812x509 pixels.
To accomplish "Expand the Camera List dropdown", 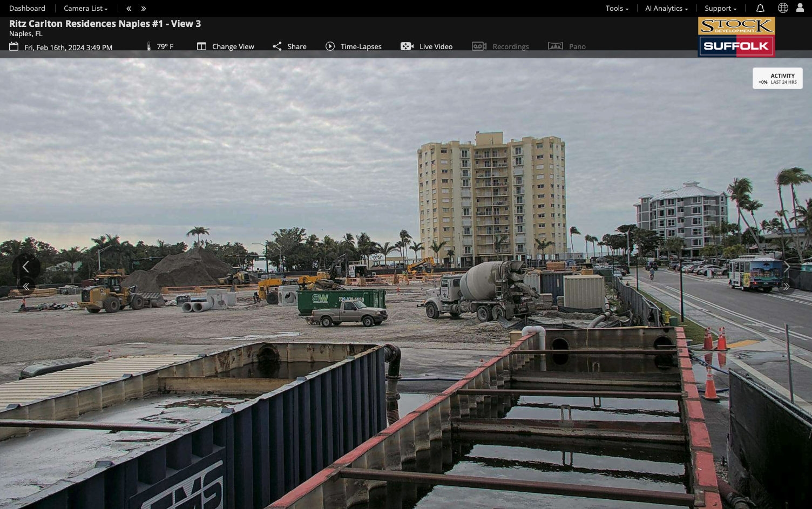I will tap(86, 8).
